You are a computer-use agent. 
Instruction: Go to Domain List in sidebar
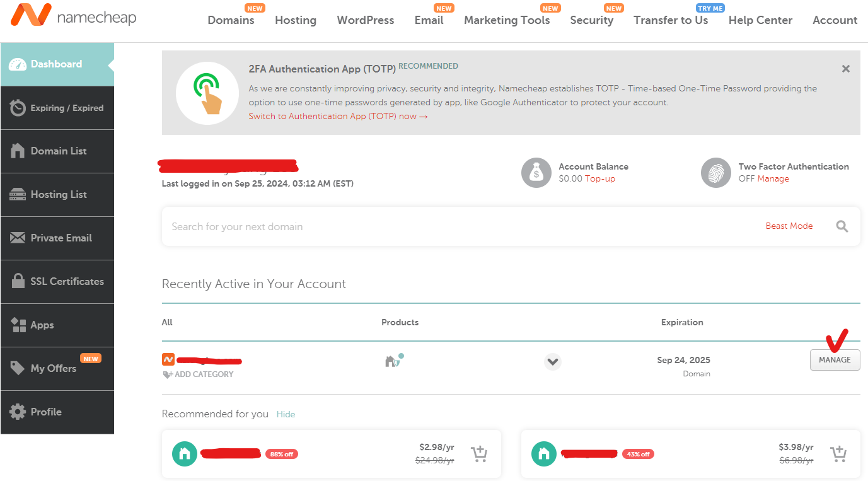point(57,151)
